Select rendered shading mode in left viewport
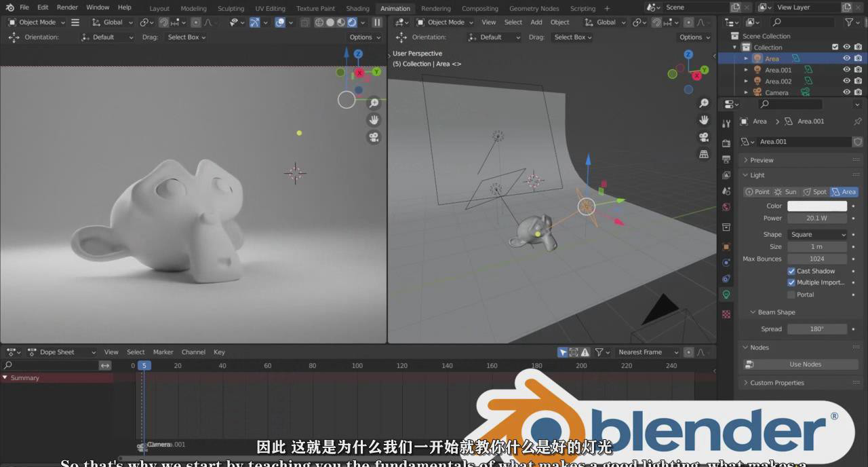868x467 pixels. [352, 22]
